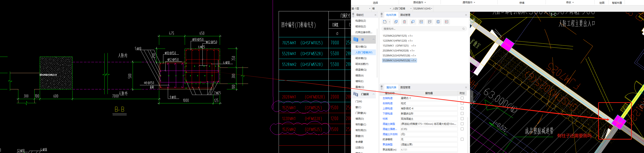The height and width of the screenshot is (153, 644).
Task: Click the blue 左侧构造 property link
Action: [388, 98]
